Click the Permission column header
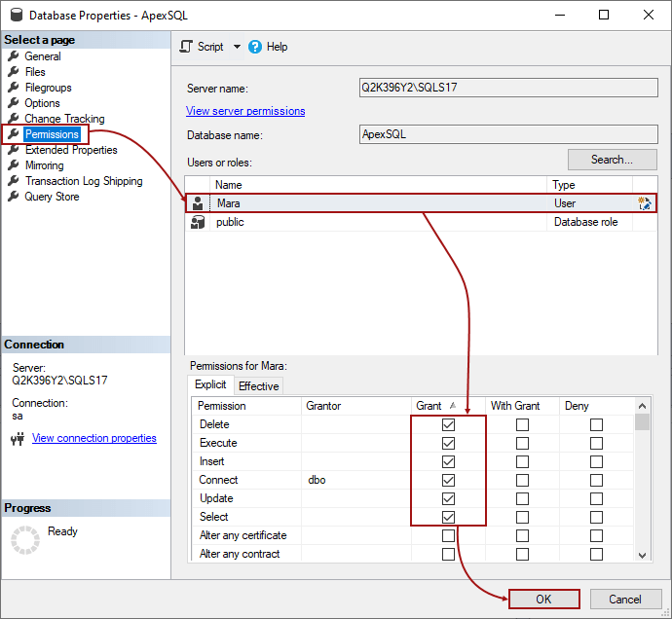This screenshot has width=672, height=619. tap(246, 406)
